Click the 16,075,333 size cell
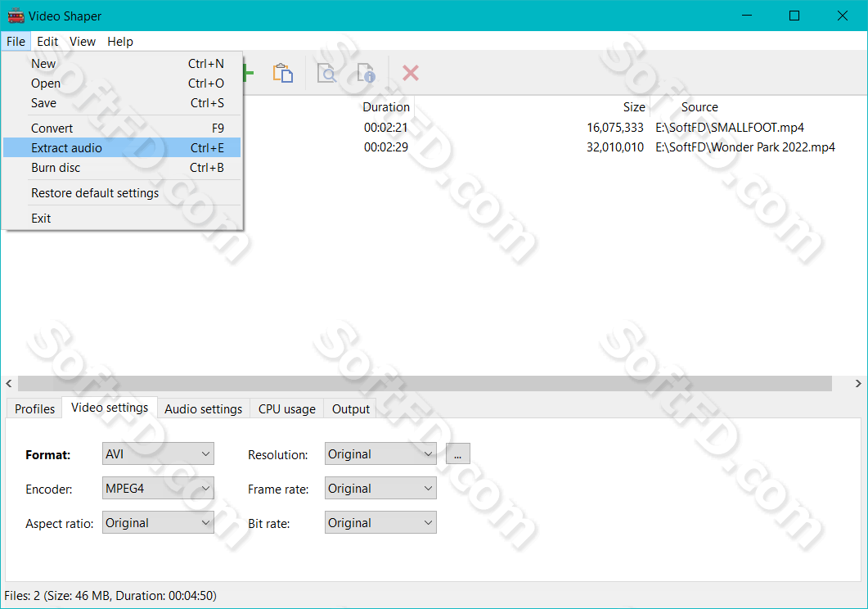 click(615, 128)
